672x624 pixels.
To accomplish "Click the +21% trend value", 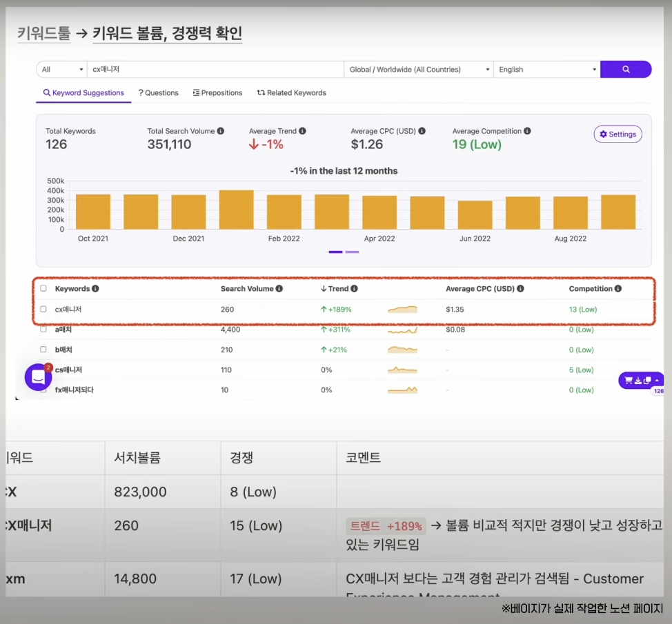I will pos(334,350).
